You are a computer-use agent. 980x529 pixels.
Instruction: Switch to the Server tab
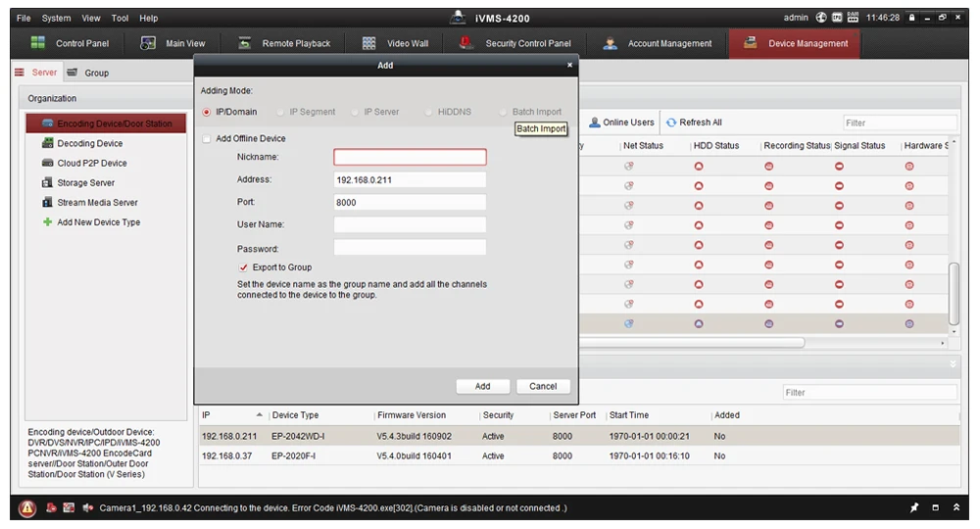coord(36,72)
